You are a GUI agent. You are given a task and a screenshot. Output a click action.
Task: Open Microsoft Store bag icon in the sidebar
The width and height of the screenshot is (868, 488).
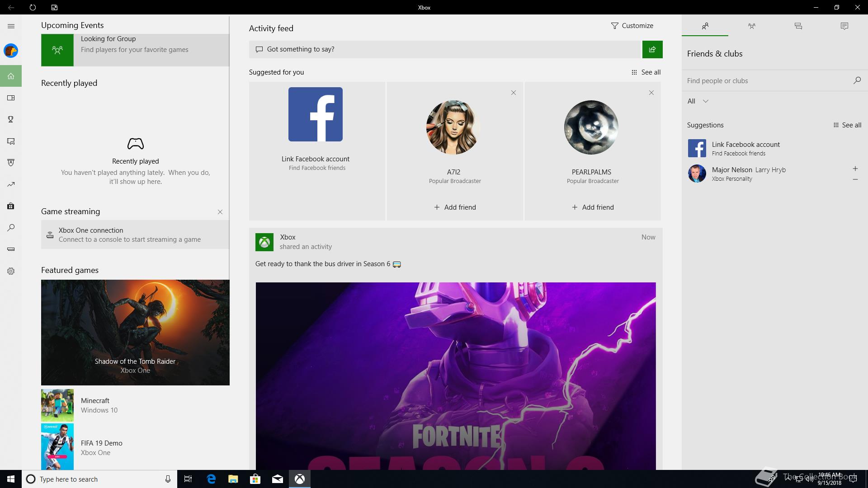click(x=11, y=206)
